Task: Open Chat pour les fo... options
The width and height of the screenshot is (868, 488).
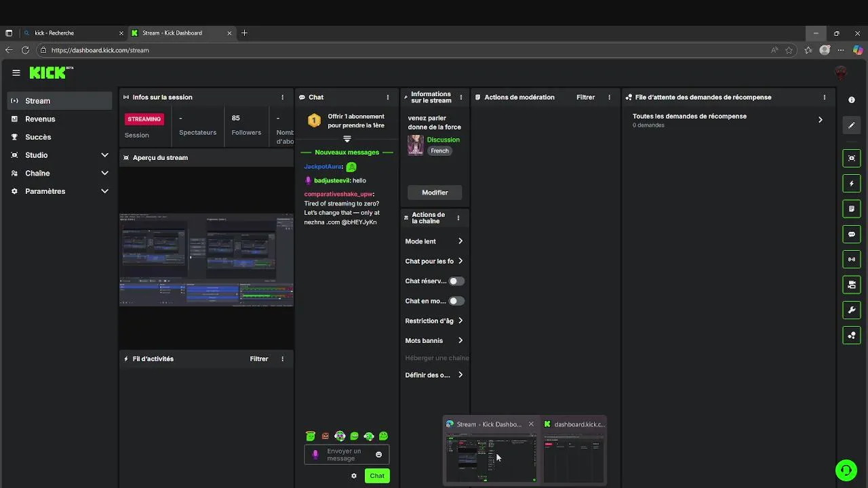Action: point(434,261)
